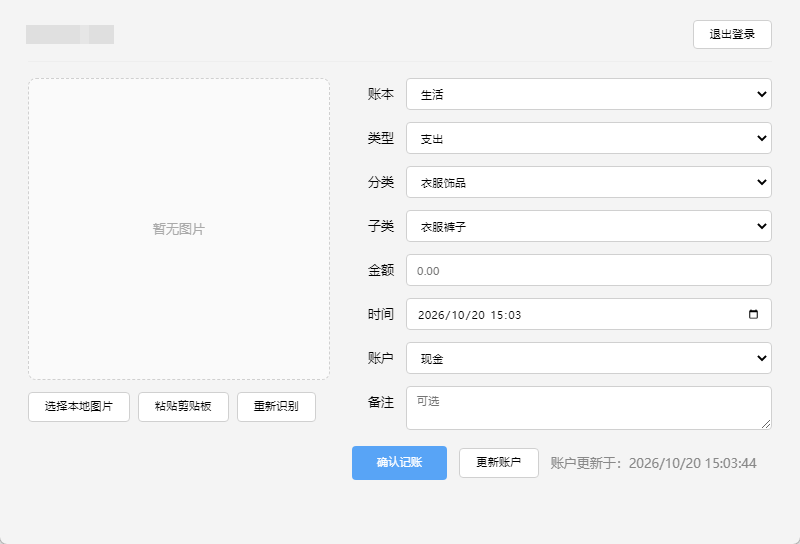This screenshot has width=800, height=544.
Task: Open the 账户 dropdown showing 现金
Action: (x=589, y=358)
